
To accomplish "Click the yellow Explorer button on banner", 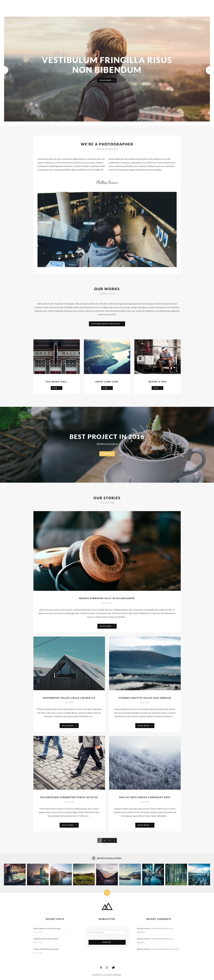I will (x=107, y=454).
